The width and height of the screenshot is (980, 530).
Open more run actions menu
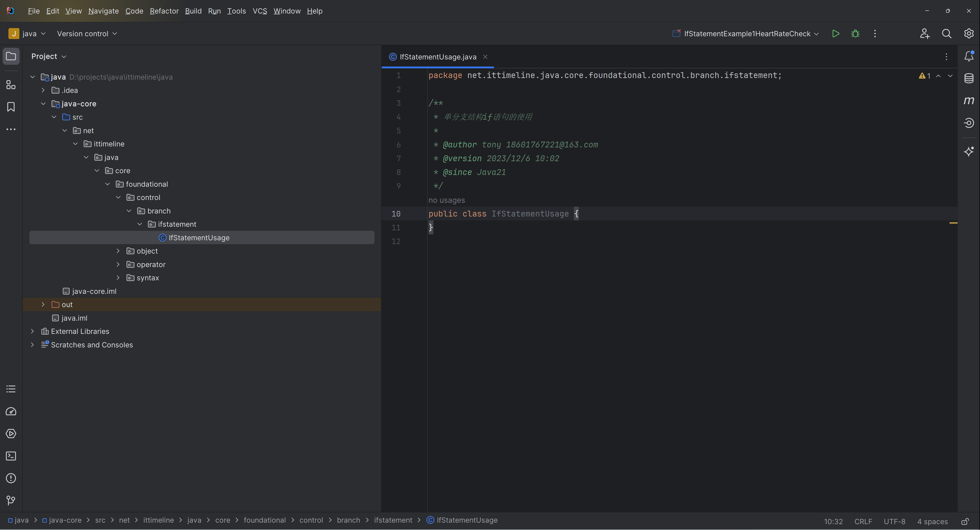click(x=875, y=33)
